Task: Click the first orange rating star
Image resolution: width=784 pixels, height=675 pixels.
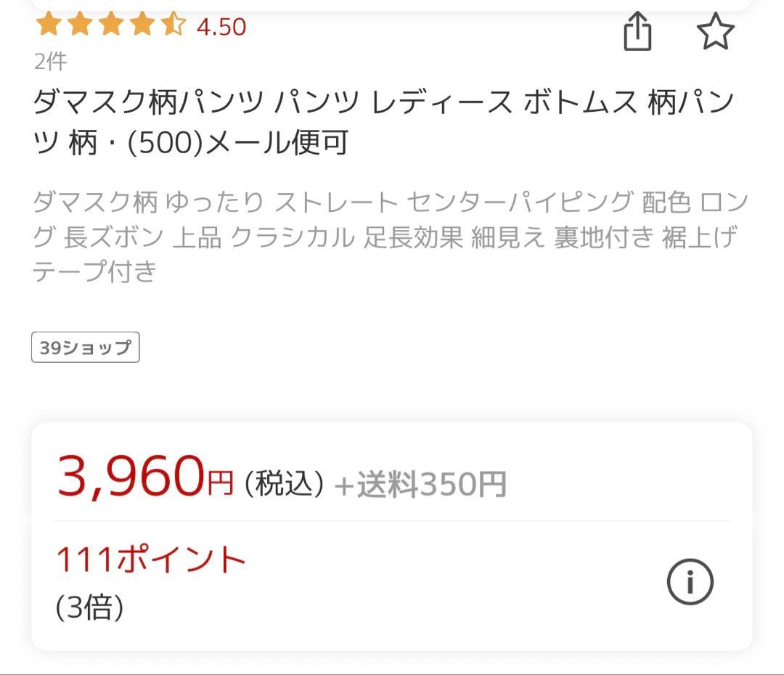Action: point(49,25)
